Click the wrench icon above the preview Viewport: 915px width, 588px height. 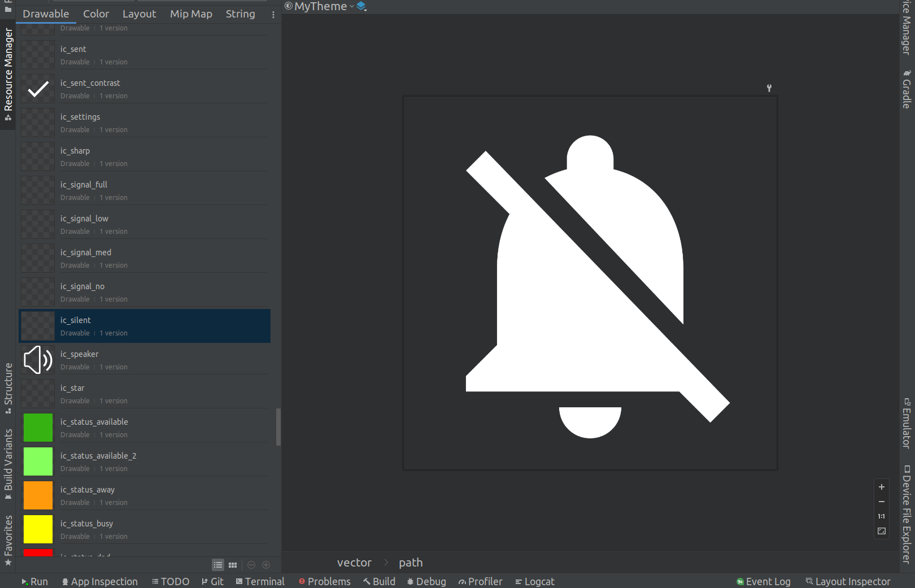(x=769, y=88)
